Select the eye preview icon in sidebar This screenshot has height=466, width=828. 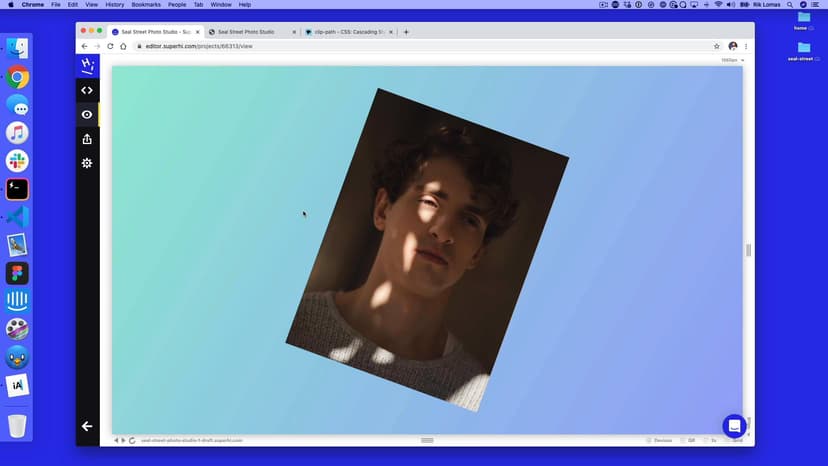click(x=87, y=114)
